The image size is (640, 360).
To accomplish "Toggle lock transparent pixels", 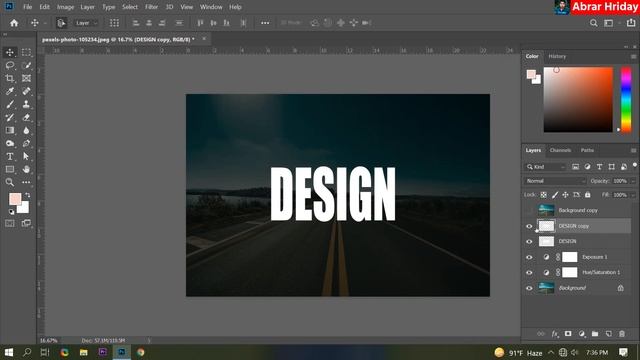I will tap(544, 195).
